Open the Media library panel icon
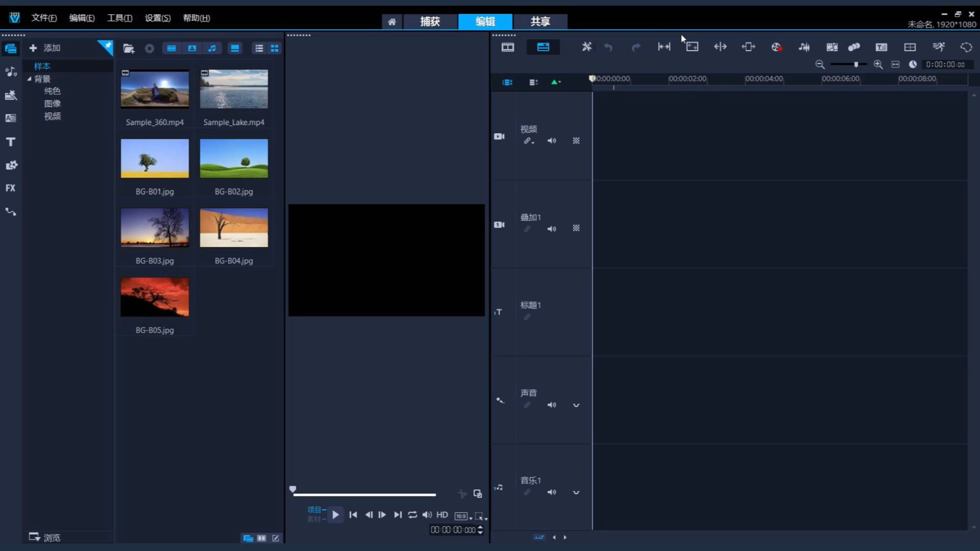This screenshot has width=980, height=551. tap(11, 48)
